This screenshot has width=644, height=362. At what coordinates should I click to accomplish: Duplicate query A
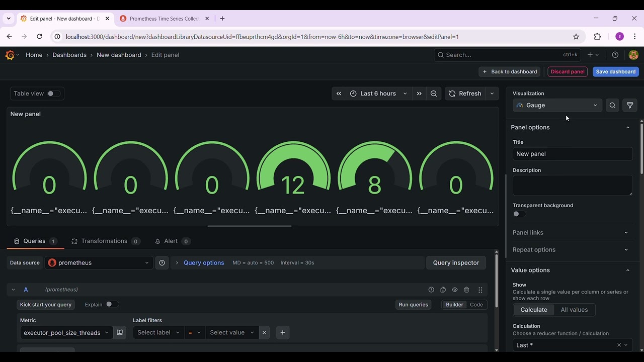(x=443, y=290)
